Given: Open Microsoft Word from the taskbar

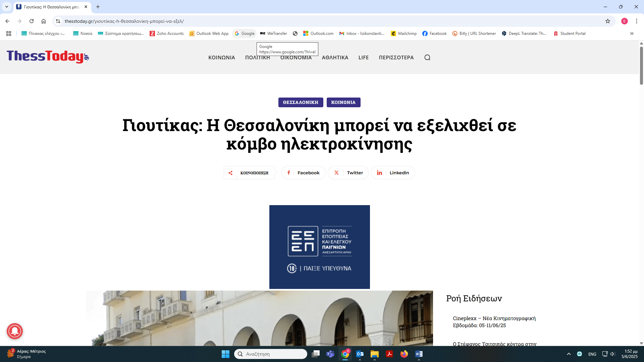Looking at the screenshot, I should coord(419,354).
